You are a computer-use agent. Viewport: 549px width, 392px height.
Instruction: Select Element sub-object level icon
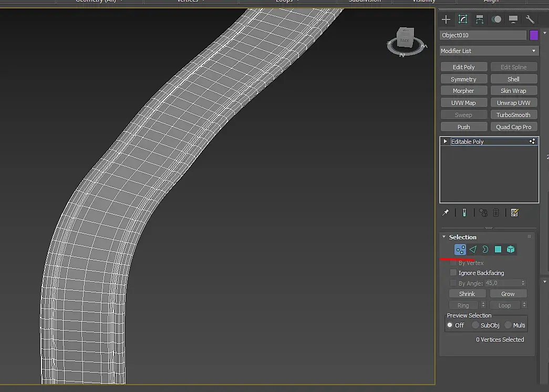click(x=511, y=249)
